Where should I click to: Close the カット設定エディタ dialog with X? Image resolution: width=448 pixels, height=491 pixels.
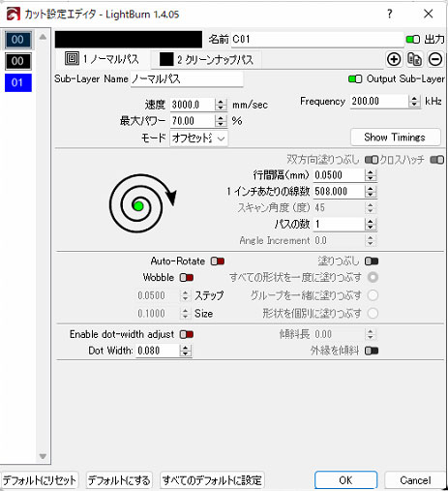tap(429, 14)
